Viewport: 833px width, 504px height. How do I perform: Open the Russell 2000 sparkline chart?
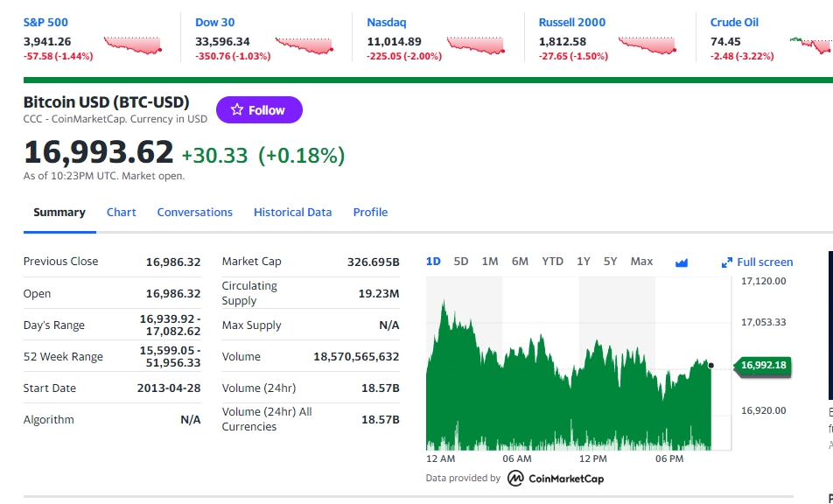(x=647, y=45)
